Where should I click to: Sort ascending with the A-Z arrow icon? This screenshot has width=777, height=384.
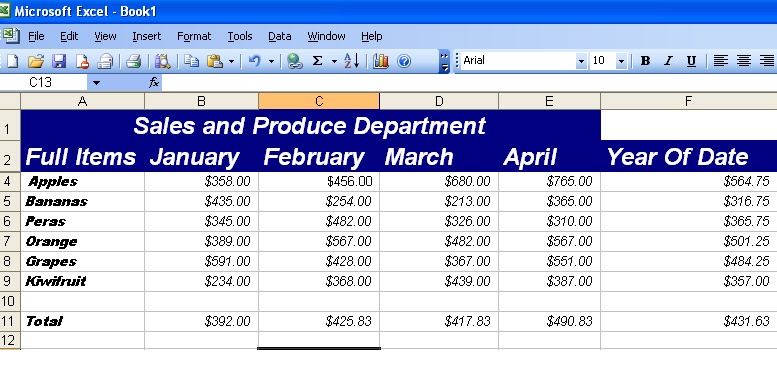[351, 61]
